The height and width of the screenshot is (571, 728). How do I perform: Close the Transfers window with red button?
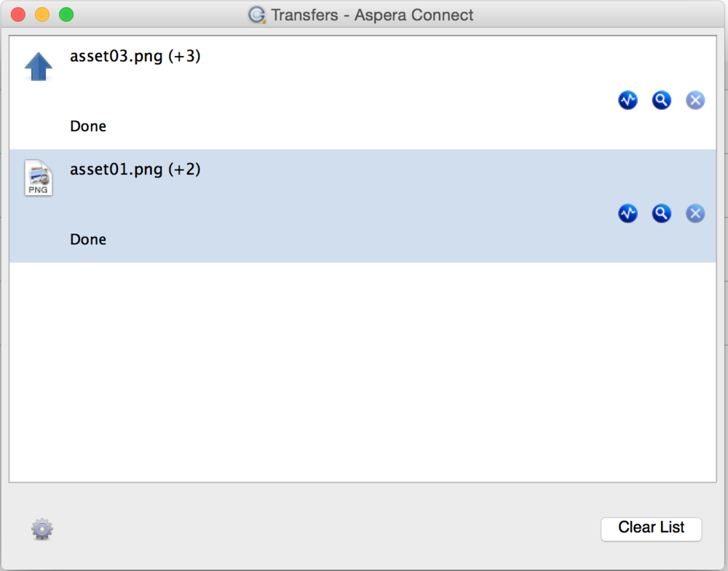click(18, 15)
